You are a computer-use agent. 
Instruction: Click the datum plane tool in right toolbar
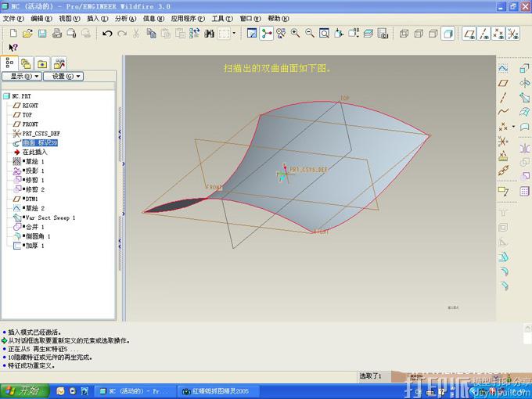tap(503, 83)
